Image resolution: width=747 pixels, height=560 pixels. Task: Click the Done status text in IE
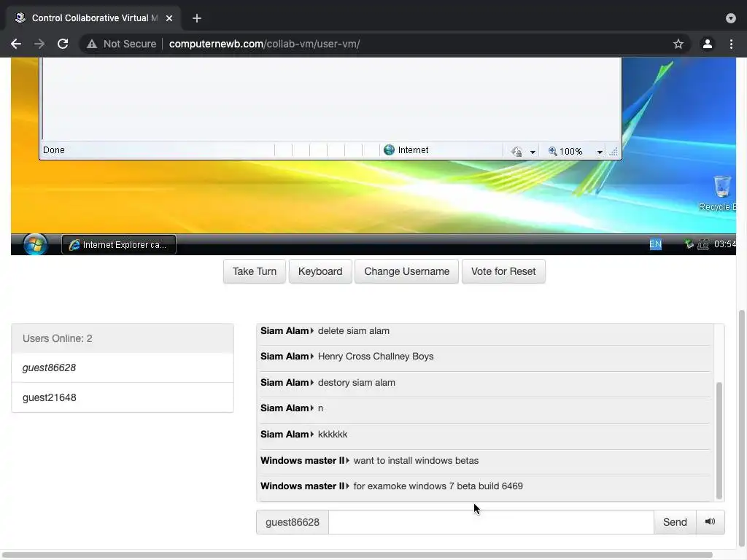pos(54,150)
